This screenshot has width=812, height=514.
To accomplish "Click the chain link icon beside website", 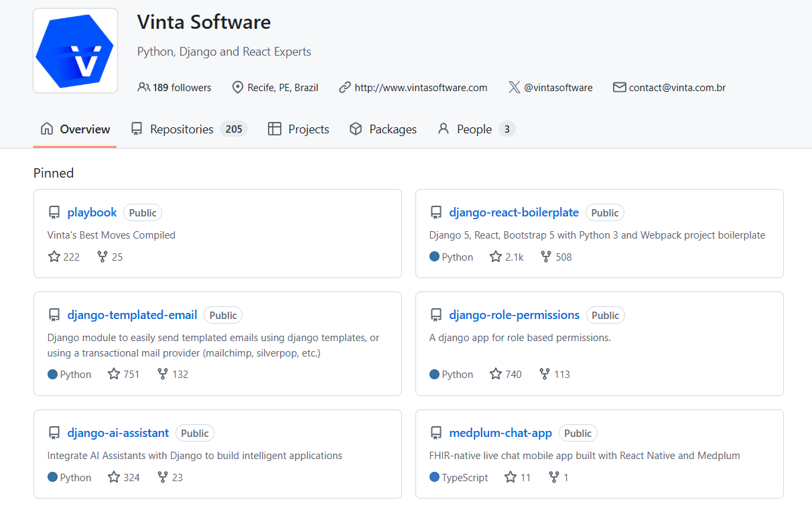I will tap(345, 87).
